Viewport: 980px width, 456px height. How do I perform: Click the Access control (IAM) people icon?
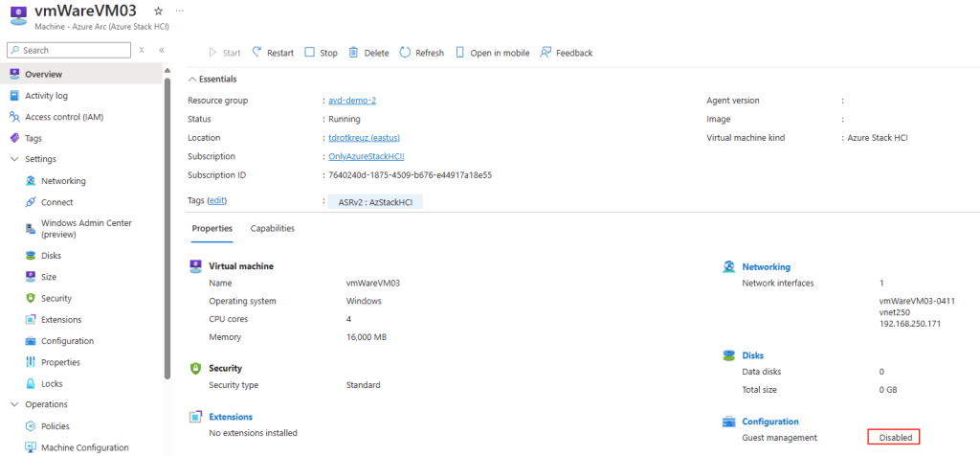point(15,117)
